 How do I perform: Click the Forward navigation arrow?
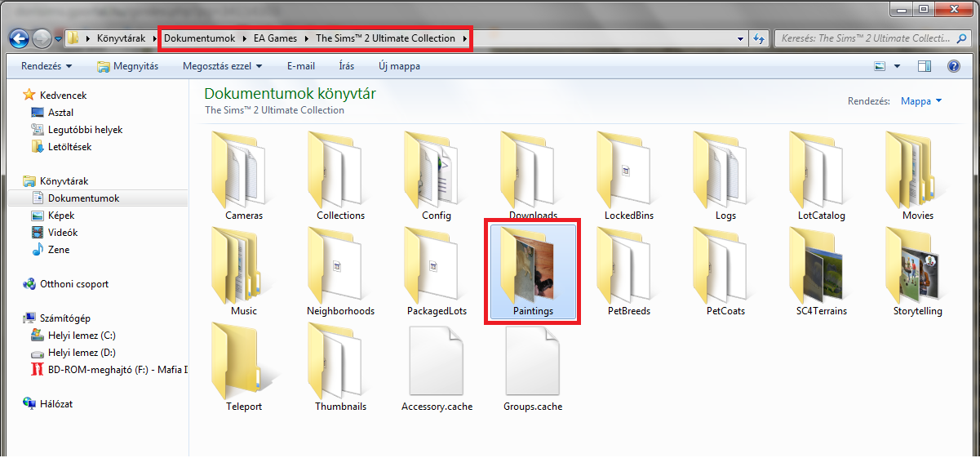(42, 38)
